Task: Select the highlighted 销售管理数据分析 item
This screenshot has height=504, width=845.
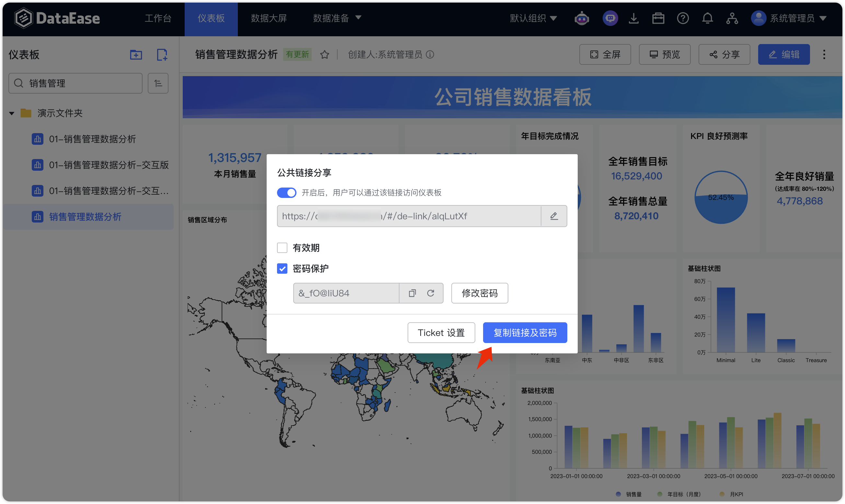Action: point(88,217)
